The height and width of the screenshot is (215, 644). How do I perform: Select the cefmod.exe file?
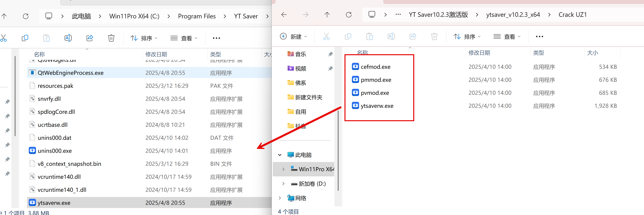coord(375,67)
